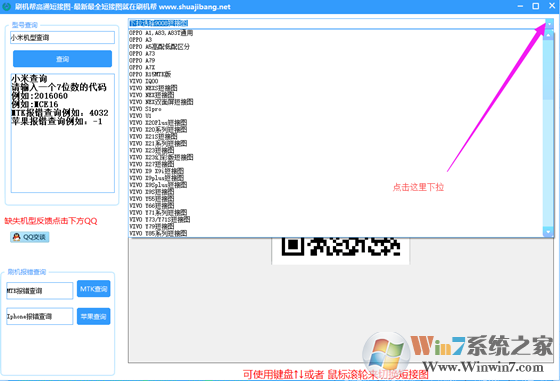Focus the Iphone报错查询 input field
Screen dimensions: 560x381
pyautogui.click(x=40, y=316)
